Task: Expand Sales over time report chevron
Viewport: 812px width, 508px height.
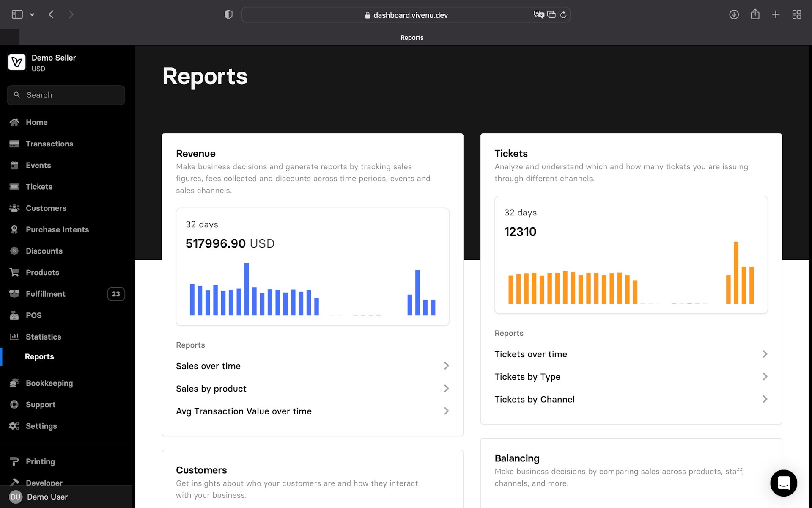Action: (x=446, y=366)
